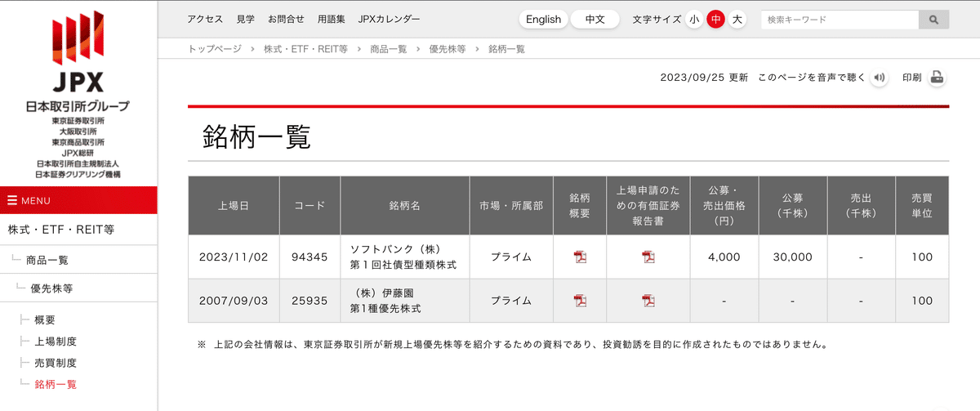Go to 優先株等 breadcrumb

tap(448, 49)
